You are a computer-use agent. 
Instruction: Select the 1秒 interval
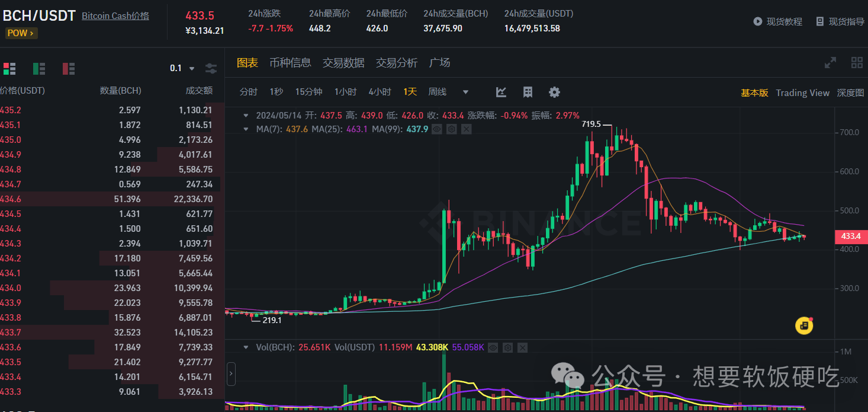click(277, 92)
